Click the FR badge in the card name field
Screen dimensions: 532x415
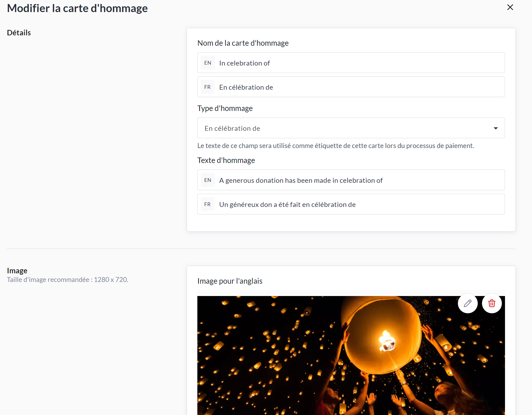(207, 87)
